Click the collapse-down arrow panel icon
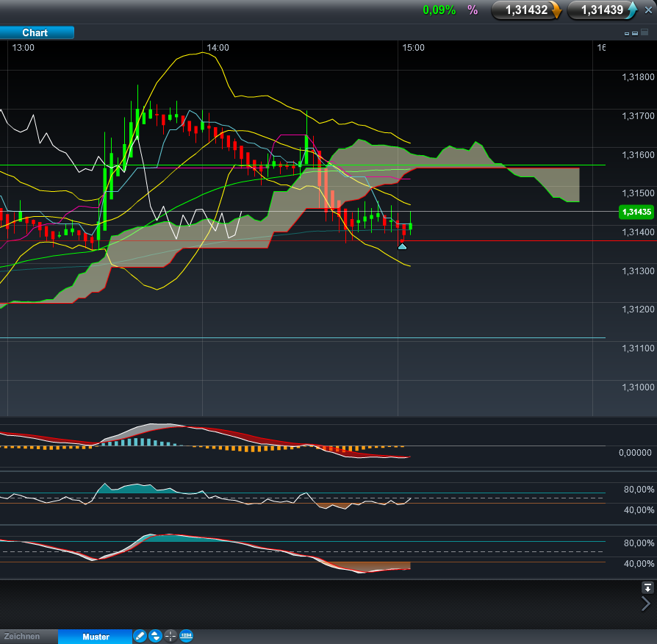The height and width of the screenshot is (644, 657). (x=647, y=587)
